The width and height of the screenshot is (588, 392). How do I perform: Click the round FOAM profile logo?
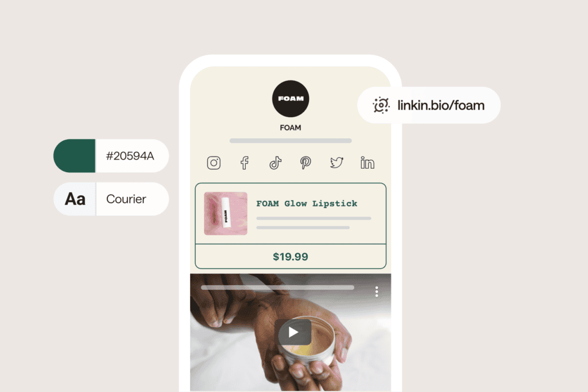pyautogui.click(x=291, y=99)
